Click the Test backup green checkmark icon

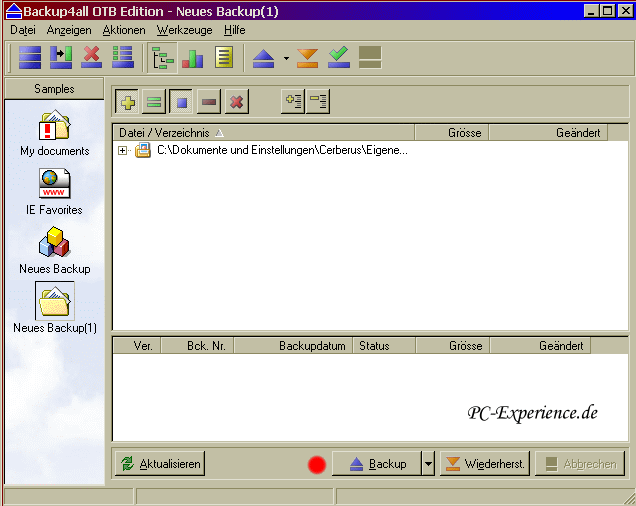[x=339, y=57]
